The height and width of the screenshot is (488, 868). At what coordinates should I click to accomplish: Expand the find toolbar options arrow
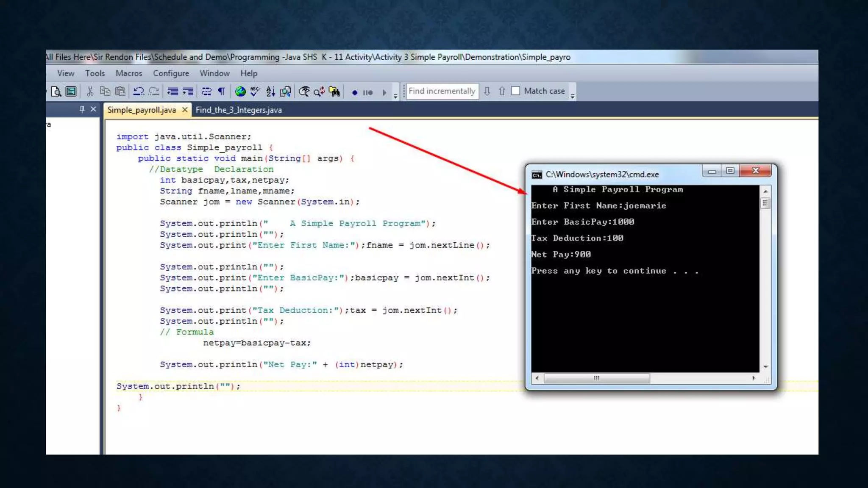tap(573, 96)
